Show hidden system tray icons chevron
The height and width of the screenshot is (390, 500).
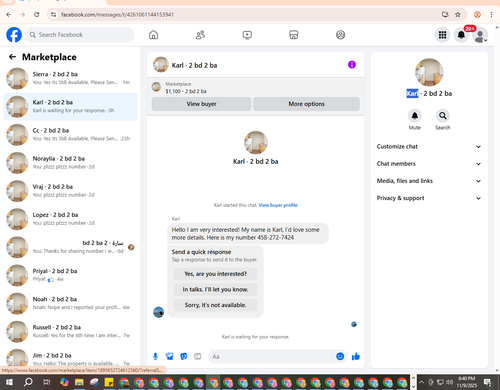click(x=421, y=382)
